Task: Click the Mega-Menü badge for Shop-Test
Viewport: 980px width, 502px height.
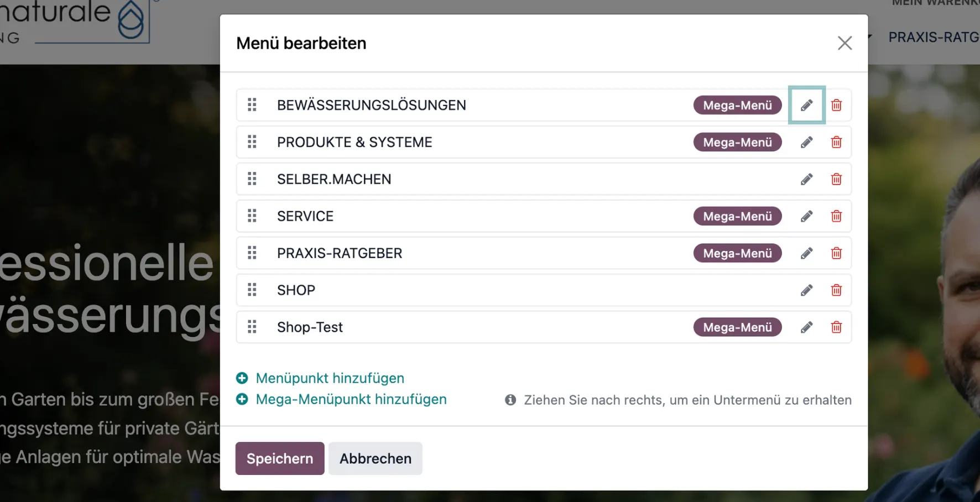Action: coord(737,327)
